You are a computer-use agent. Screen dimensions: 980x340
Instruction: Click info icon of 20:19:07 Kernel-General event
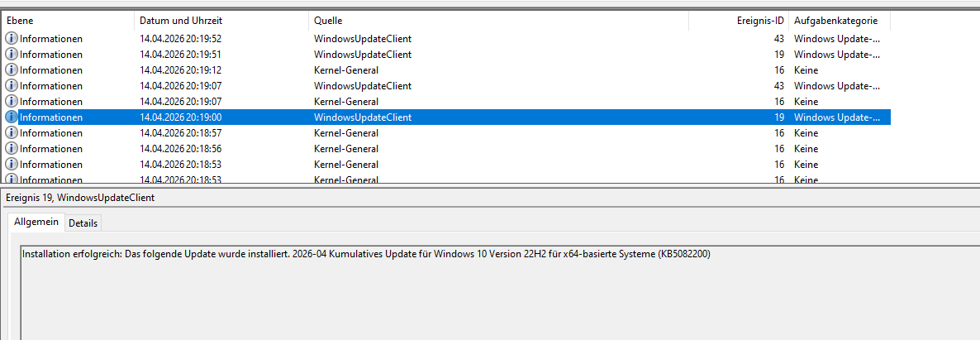(x=12, y=101)
